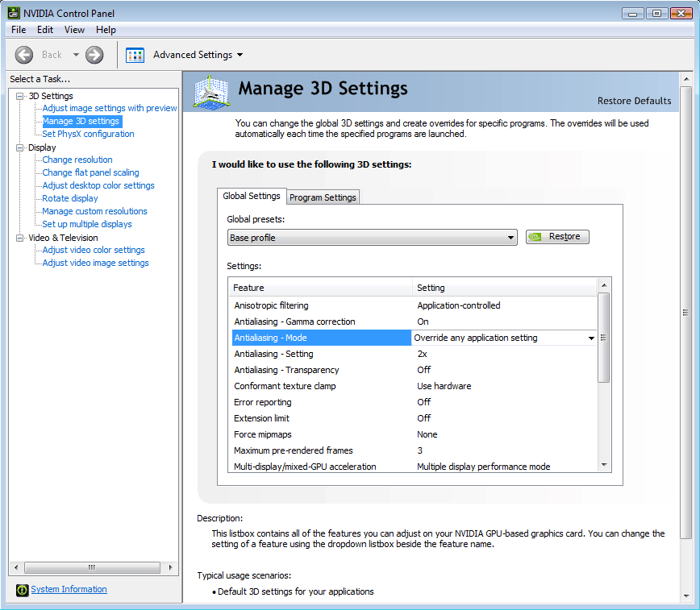
Task: Minimize the NVIDIA Control Panel window
Action: tap(632, 14)
